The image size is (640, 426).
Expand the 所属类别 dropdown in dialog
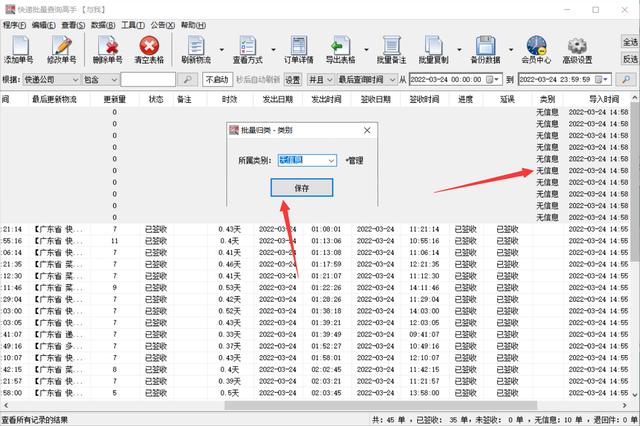(331, 159)
